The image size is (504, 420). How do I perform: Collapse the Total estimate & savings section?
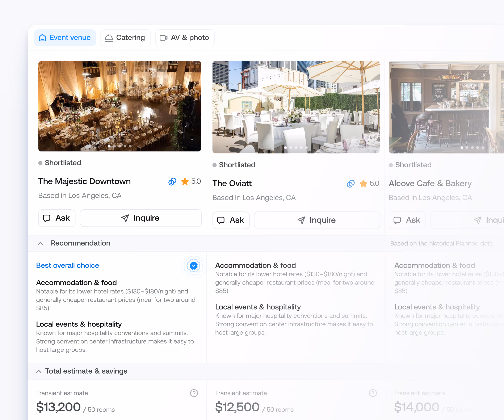point(39,371)
